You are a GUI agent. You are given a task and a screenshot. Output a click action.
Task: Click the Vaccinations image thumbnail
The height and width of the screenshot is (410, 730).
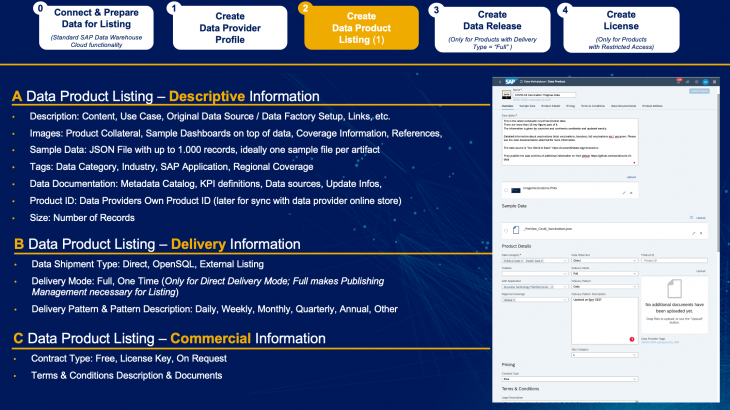[x=516, y=190]
